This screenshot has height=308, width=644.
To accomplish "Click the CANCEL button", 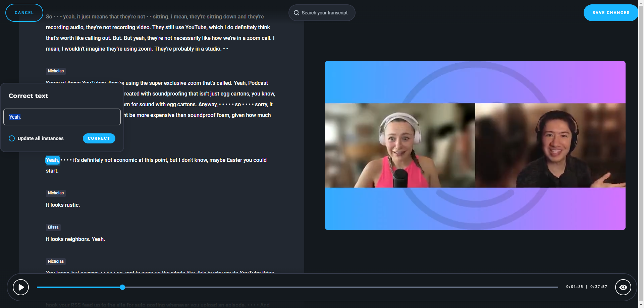I will (x=24, y=13).
